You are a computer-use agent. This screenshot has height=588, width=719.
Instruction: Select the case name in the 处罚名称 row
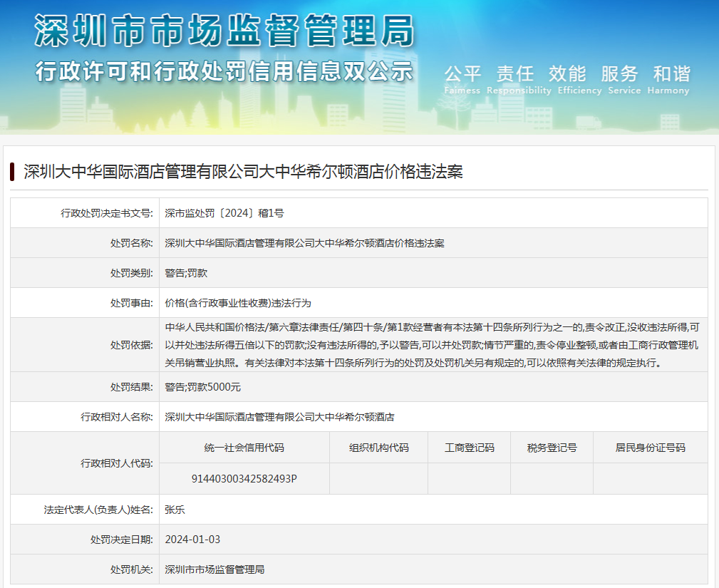coord(304,243)
